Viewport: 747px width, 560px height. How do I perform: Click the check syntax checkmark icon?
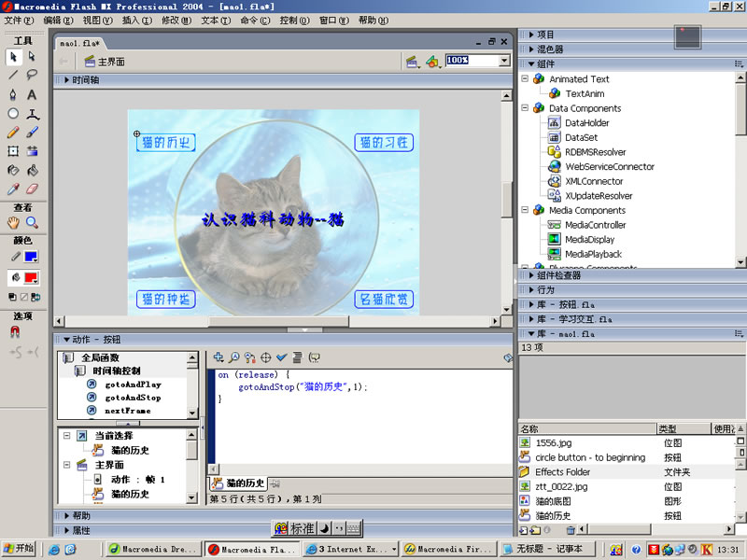point(281,357)
